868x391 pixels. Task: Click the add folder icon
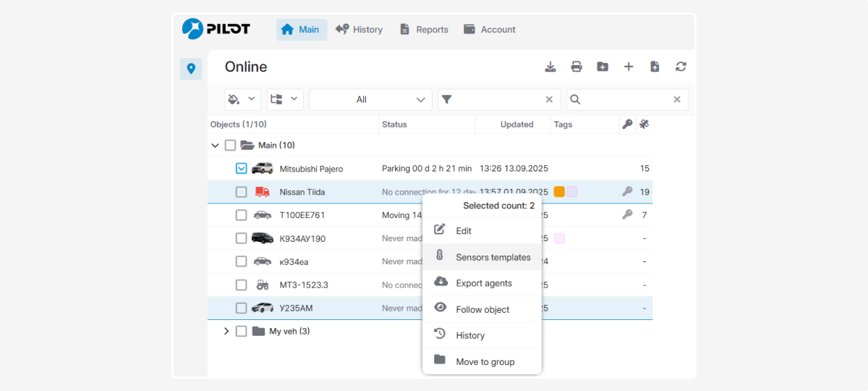(603, 67)
